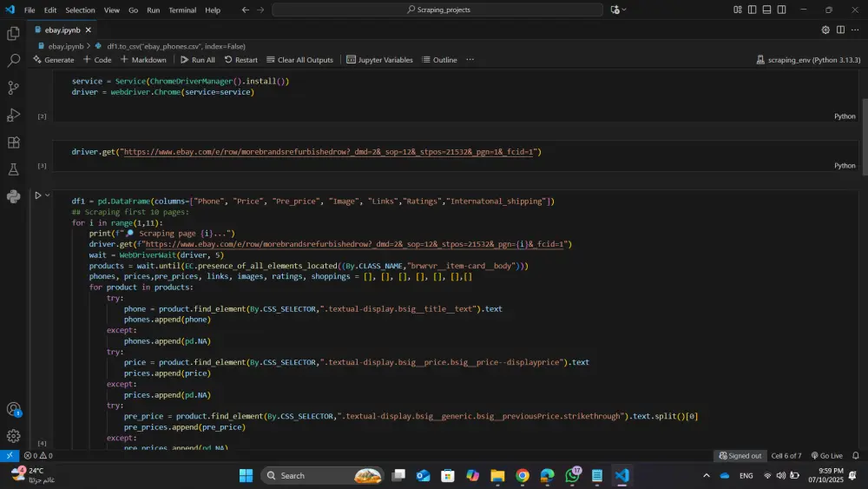Open Google Chrome from taskbar
The width and height of the screenshot is (868, 489).
point(522,475)
